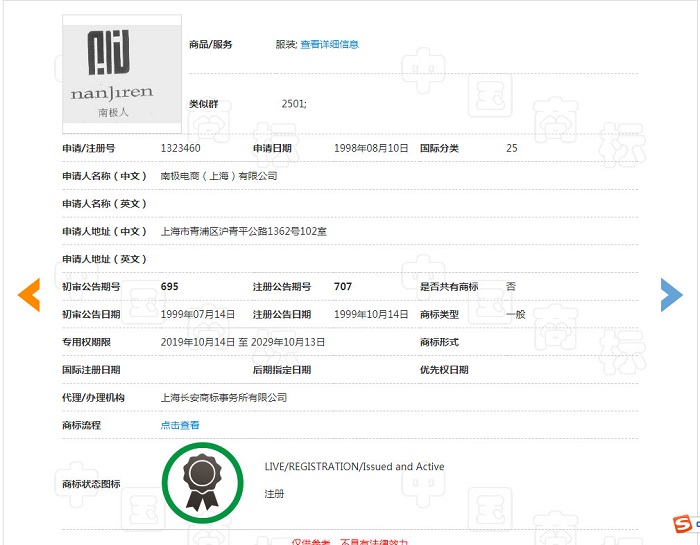Open 查看详细信息 link for goods details
This screenshot has width=700, height=545.
click(x=329, y=45)
